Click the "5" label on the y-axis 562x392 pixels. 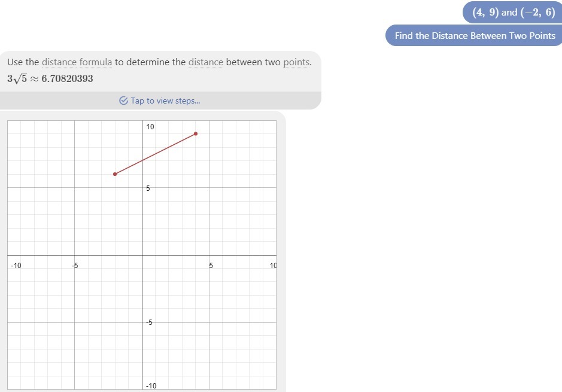pos(148,188)
